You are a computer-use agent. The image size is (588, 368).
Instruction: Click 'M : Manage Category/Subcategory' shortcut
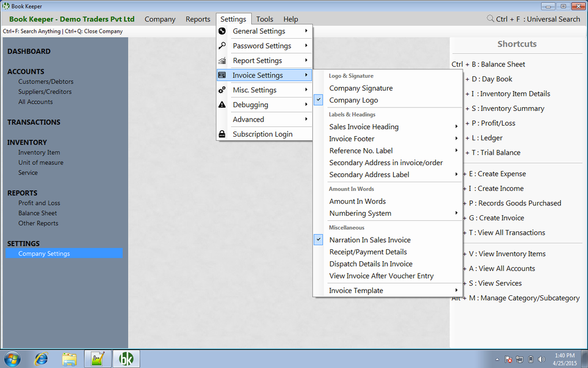coord(524,298)
